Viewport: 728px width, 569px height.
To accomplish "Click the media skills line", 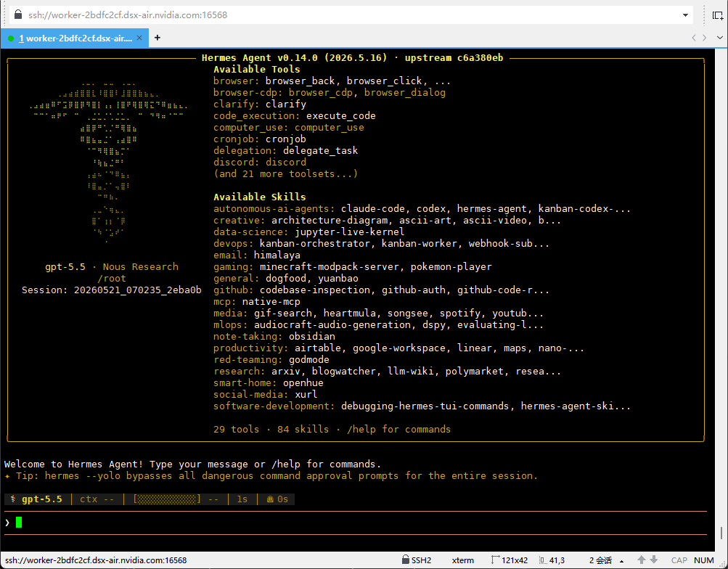I will (x=378, y=313).
